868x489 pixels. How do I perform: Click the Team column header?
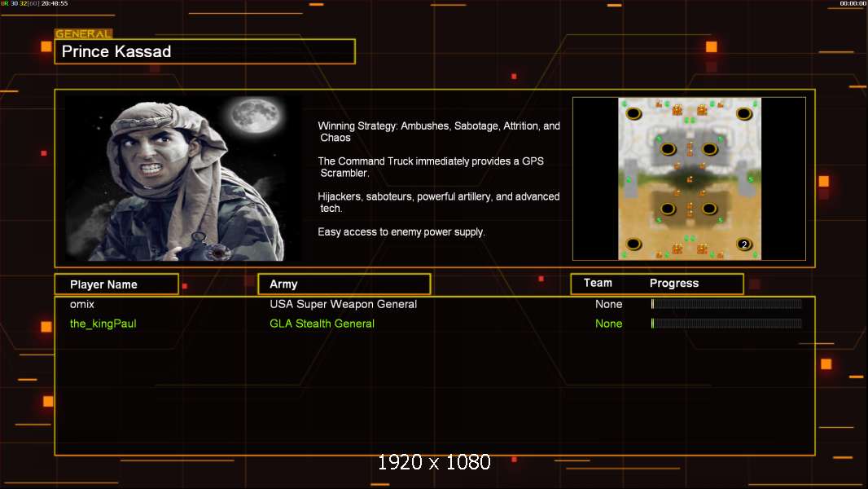[598, 283]
